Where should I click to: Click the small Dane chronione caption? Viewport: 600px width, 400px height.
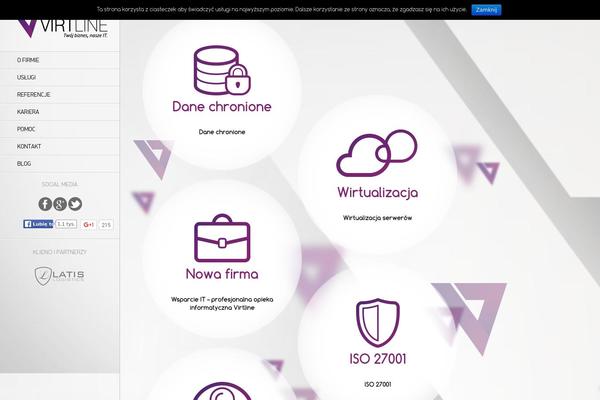coord(222,132)
